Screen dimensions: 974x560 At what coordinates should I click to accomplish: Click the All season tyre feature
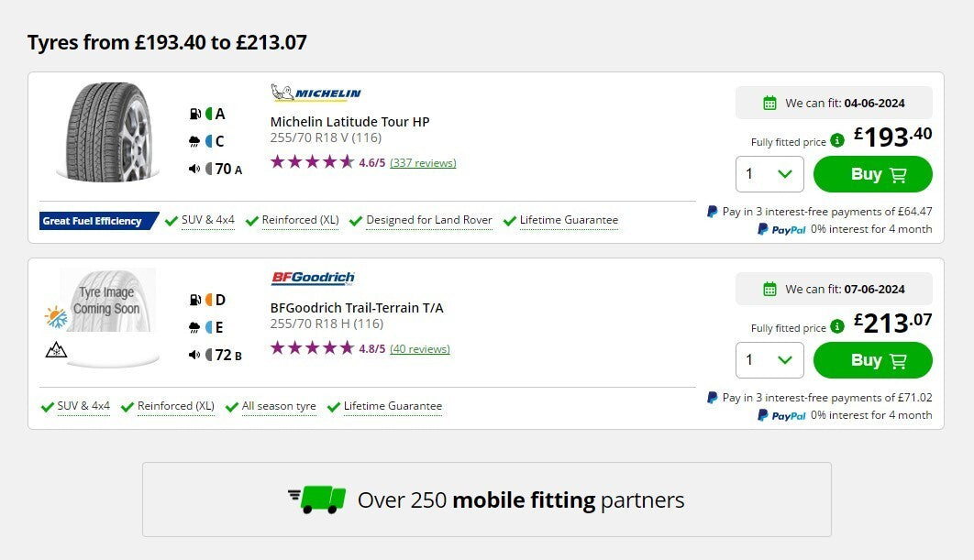279,406
